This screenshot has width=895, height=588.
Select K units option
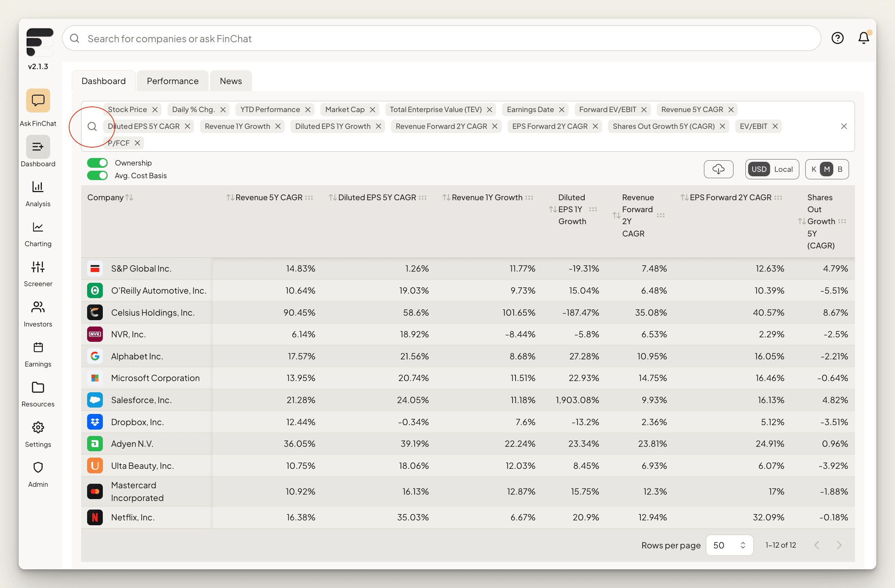tap(814, 169)
